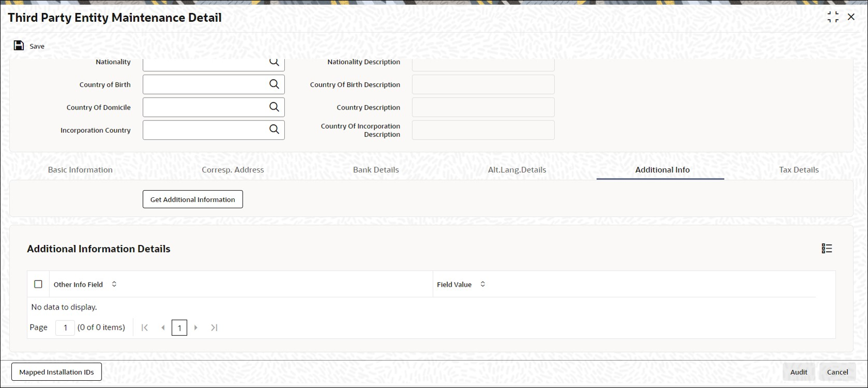Click the Audit button

coord(798,372)
